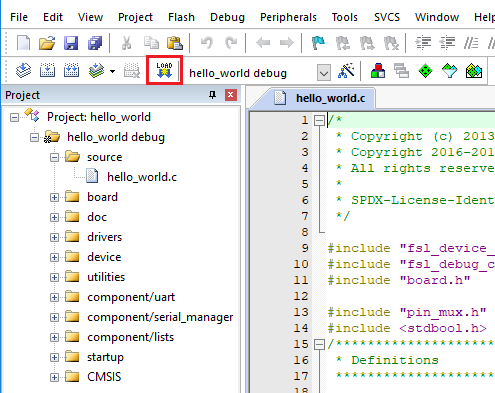Click the LOAD download-to-flash icon
This screenshot has width=495, height=393.
tap(164, 70)
